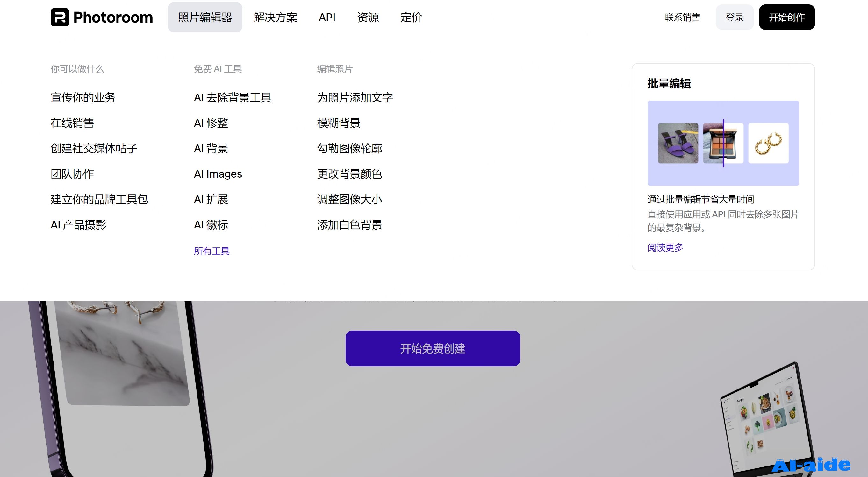The width and height of the screenshot is (868, 477).
Task: Open 勾勒图像轮廓
Action: click(350, 149)
